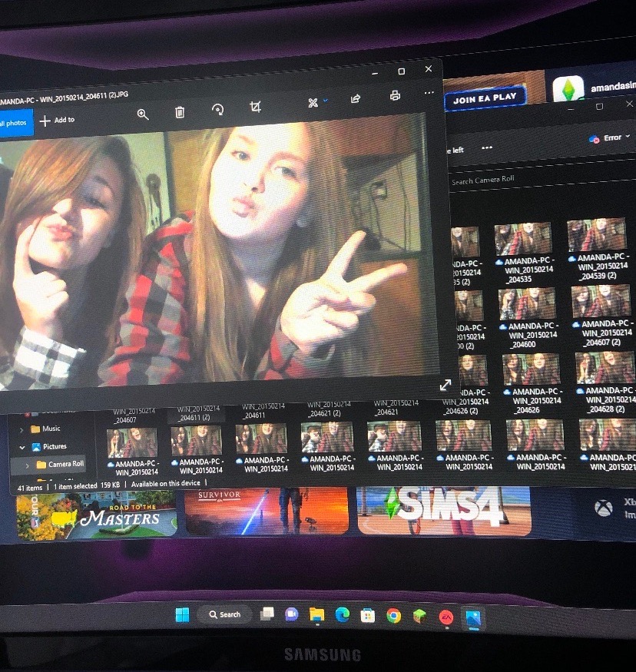Enter fullscreen with the diagonal arrows icon
Viewport: 636px width, 672px height.
coord(446,385)
